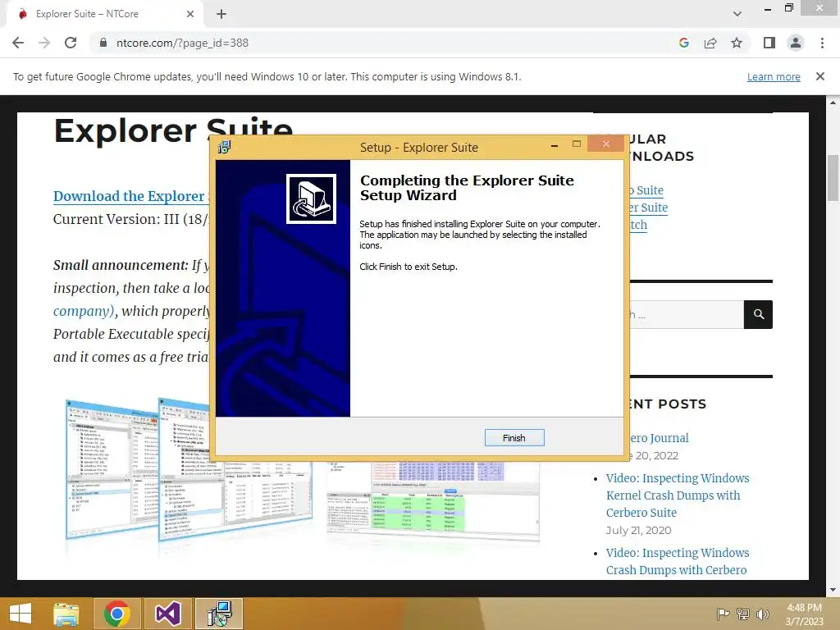Select the setup installer taskbar icon

pos(219,614)
